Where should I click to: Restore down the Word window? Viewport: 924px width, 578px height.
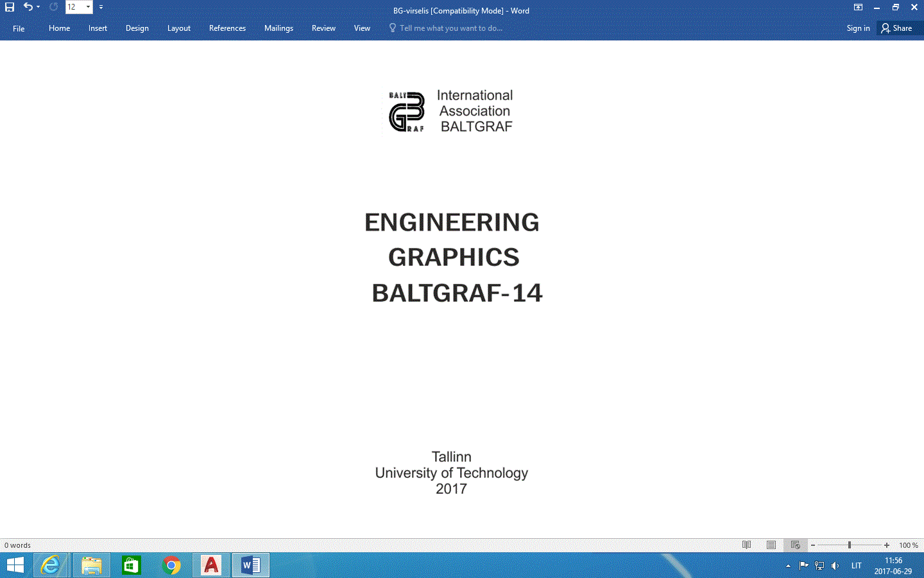896,7
